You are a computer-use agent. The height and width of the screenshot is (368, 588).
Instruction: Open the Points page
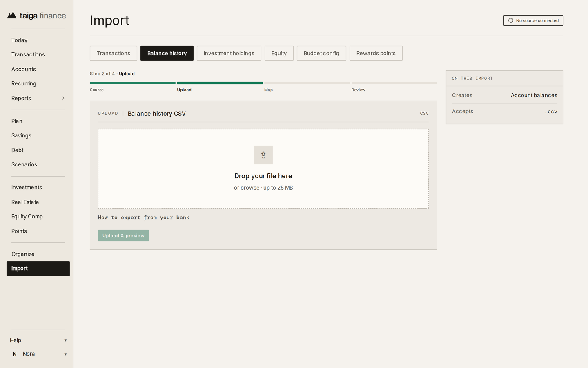(x=38, y=231)
